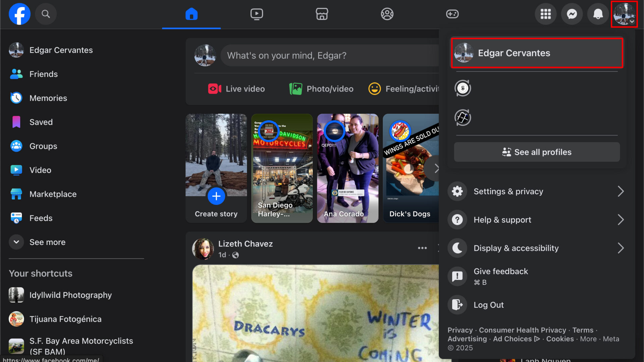644x362 pixels.
Task: Open the Menu grid icon
Action: click(x=545, y=14)
